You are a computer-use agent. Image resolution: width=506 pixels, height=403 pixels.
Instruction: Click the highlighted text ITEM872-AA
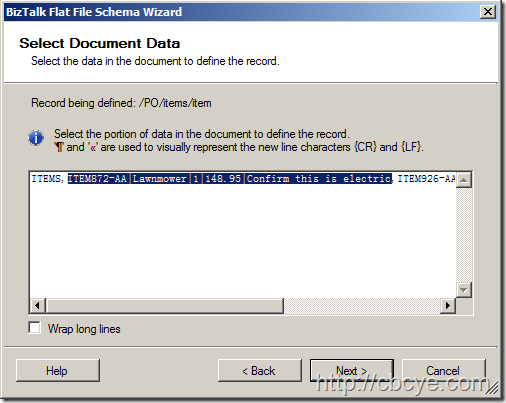click(97, 179)
